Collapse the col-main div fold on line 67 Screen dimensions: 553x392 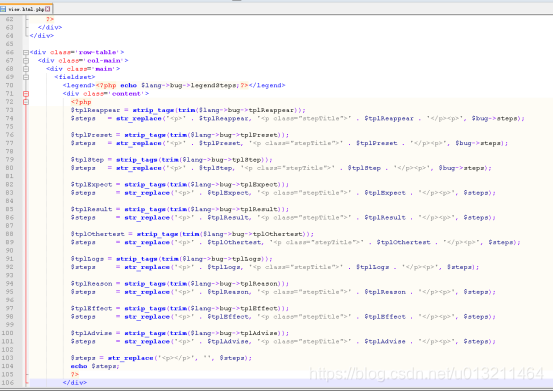[26, 60]
